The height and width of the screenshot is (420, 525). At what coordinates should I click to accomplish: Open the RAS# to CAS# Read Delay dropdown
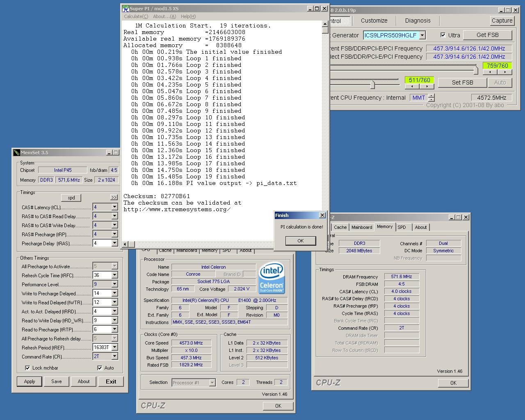(114, 216)
